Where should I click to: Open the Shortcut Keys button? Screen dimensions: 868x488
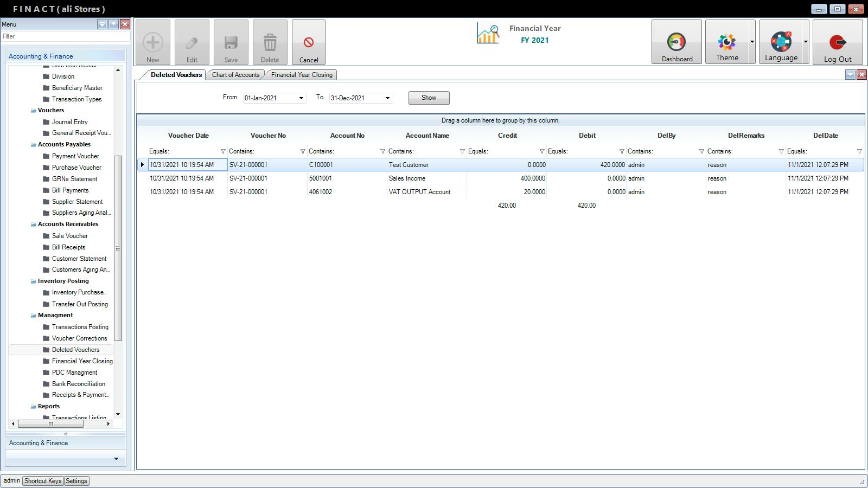[43, 481]
